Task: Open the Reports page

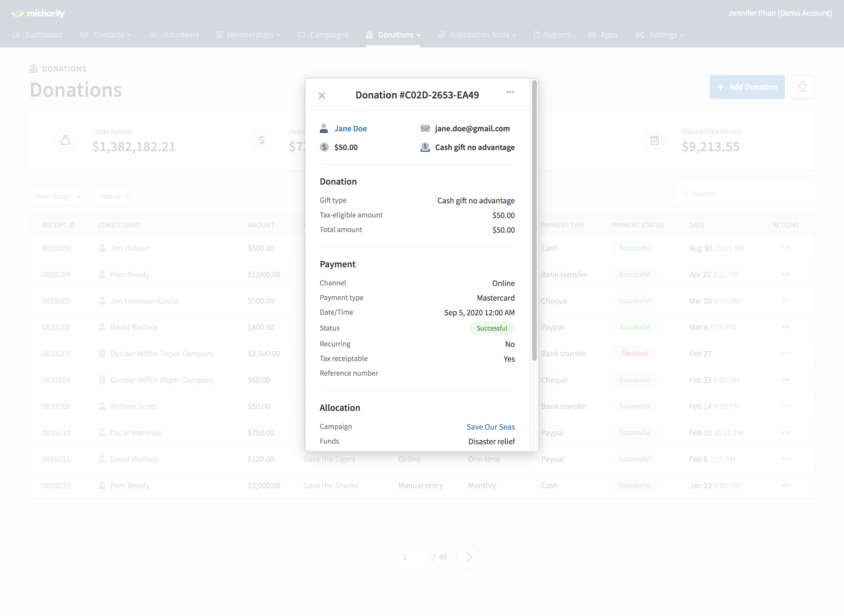Action: pos(552,35)
